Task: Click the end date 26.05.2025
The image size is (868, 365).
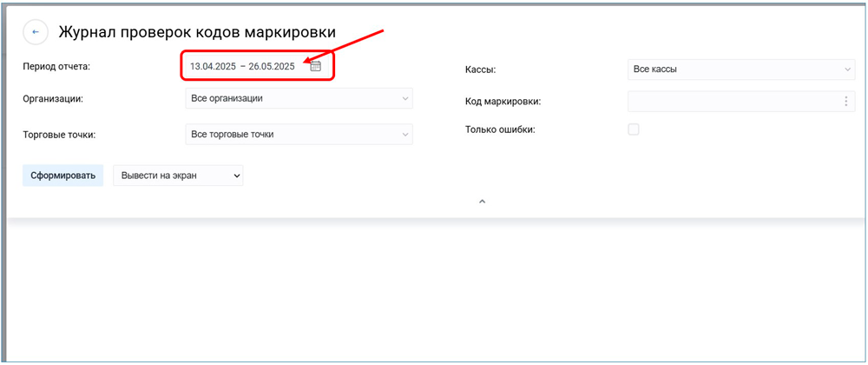Action: (272, 66)
